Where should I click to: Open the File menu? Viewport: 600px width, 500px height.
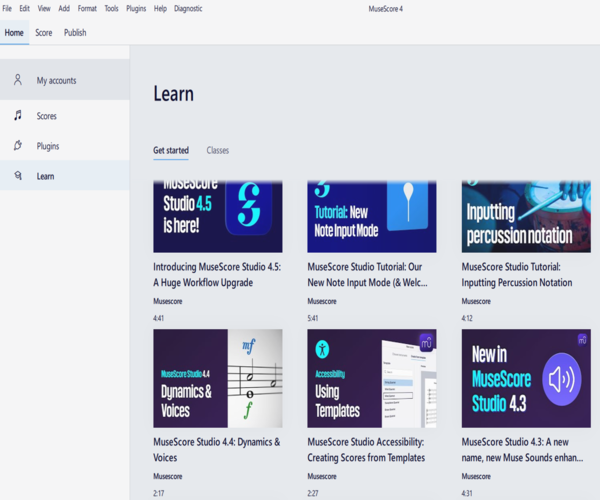[8, 8]
